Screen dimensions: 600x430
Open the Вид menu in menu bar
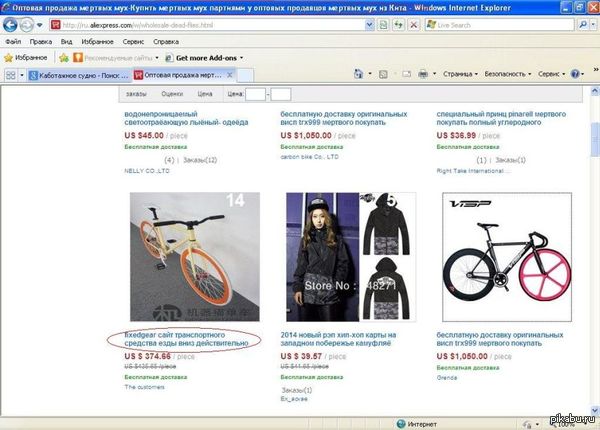pos(66,43)
